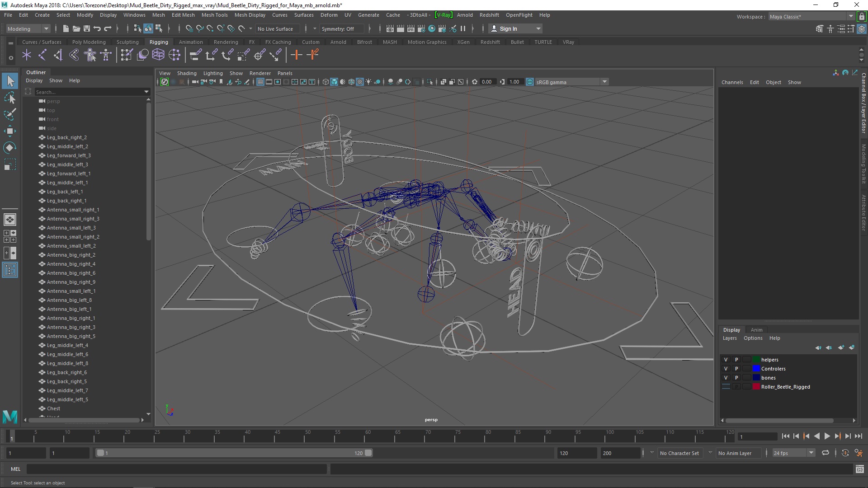Open the Generate menu
The width and height of the screenshot is (868, 488).
click(368, 14)
